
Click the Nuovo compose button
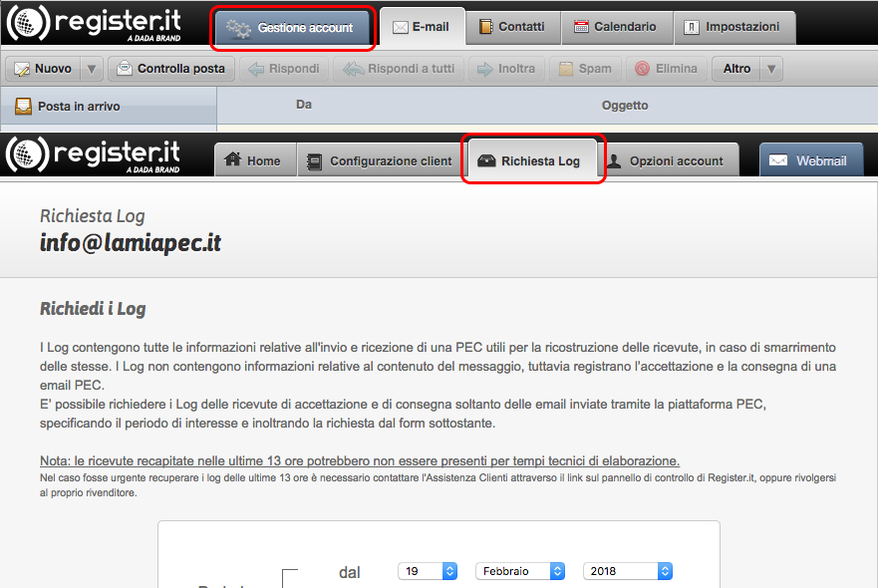[43, 69]
